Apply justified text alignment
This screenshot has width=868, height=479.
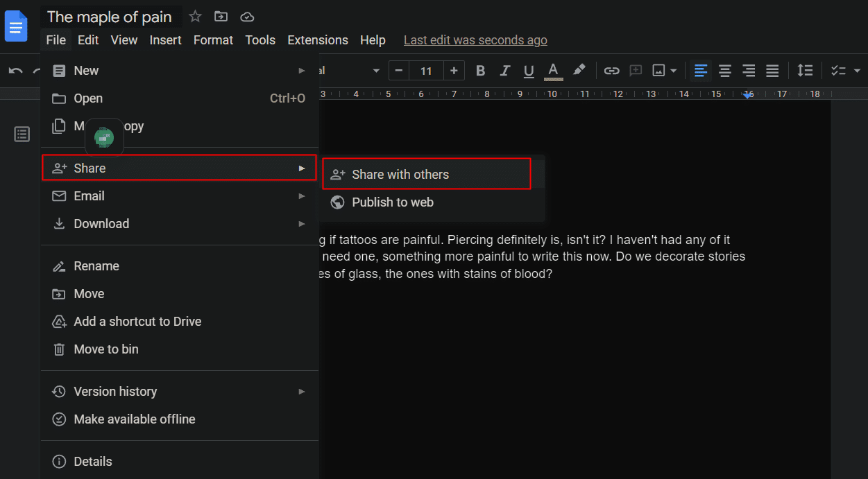[772, 71]
